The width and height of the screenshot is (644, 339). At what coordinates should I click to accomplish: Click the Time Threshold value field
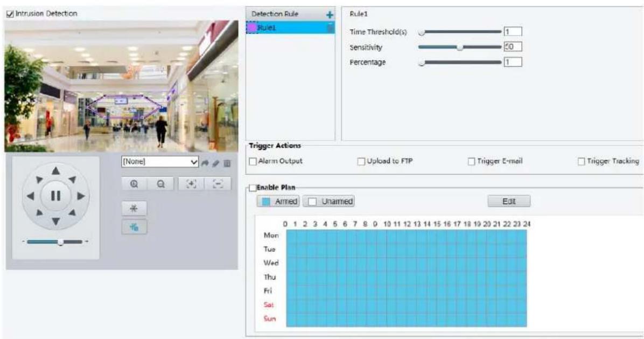tap(513, 32)
